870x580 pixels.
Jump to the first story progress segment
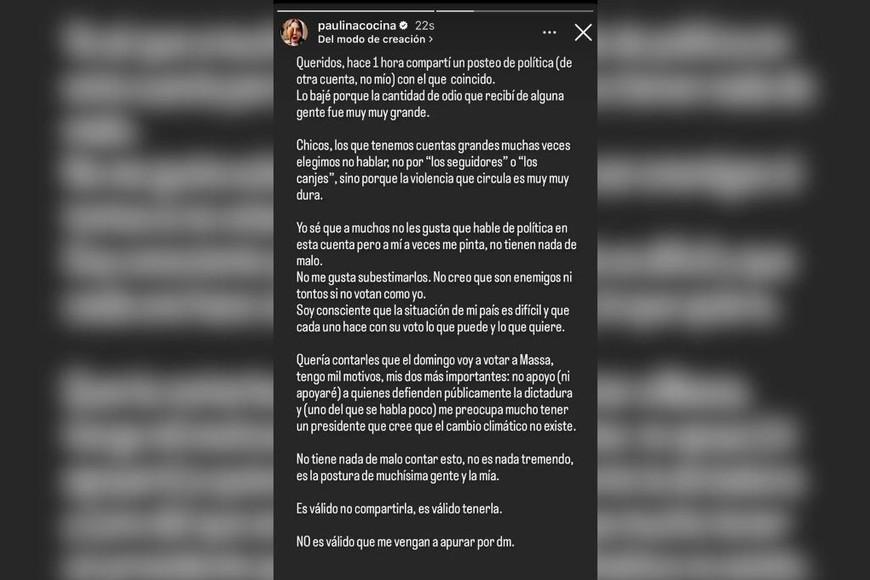click(x=356, y=11)
